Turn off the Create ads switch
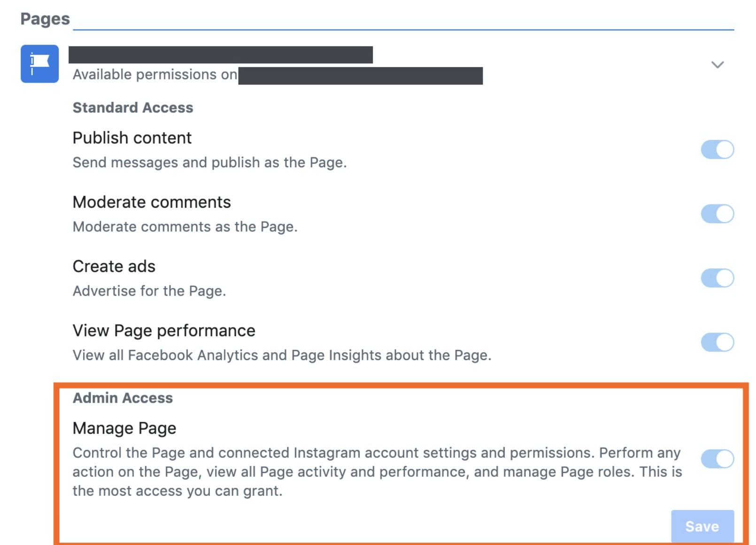The image size is (756, 545). [x=717, y=278]
